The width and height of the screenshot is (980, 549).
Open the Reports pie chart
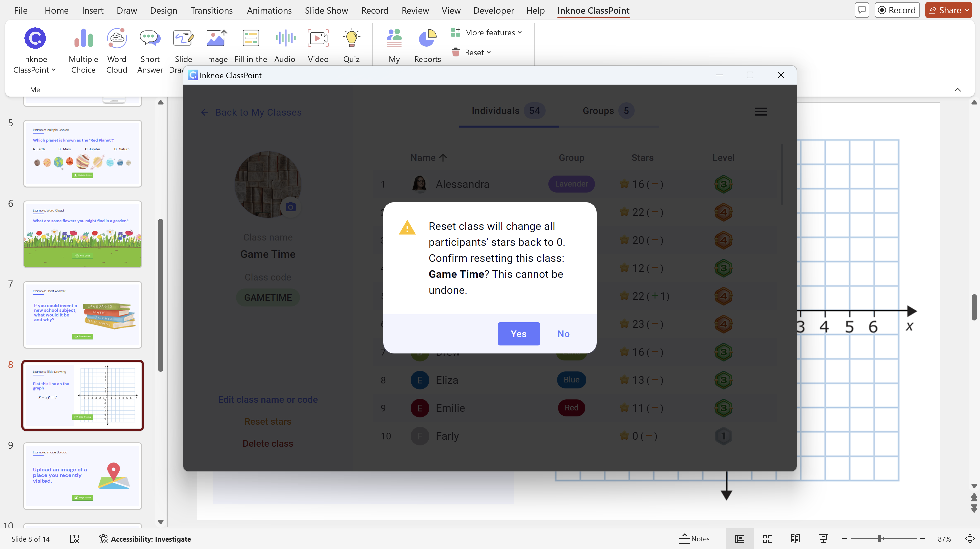click(427, 46)
